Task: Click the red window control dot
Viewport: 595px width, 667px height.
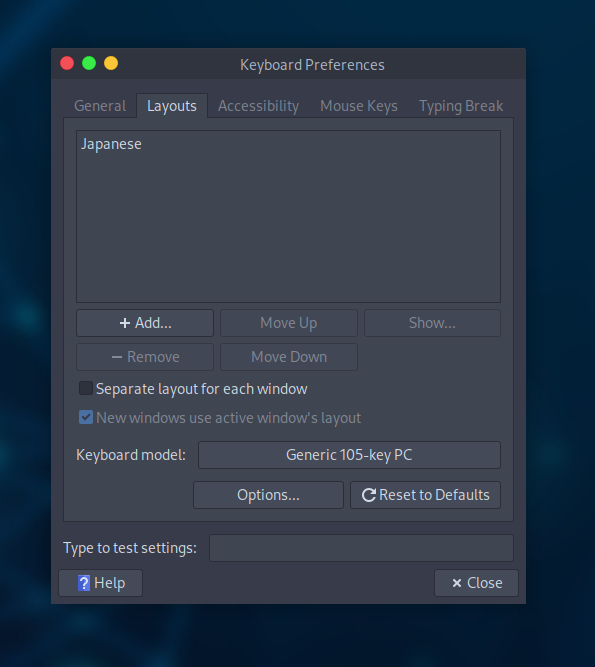Action: point(67,63)
